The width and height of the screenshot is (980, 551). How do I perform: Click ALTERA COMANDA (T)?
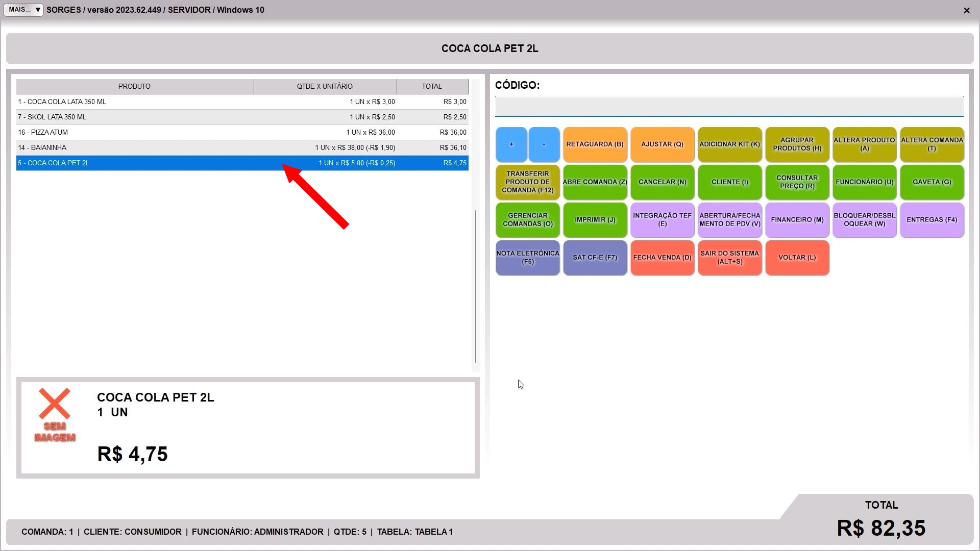[x=932, y=144]
